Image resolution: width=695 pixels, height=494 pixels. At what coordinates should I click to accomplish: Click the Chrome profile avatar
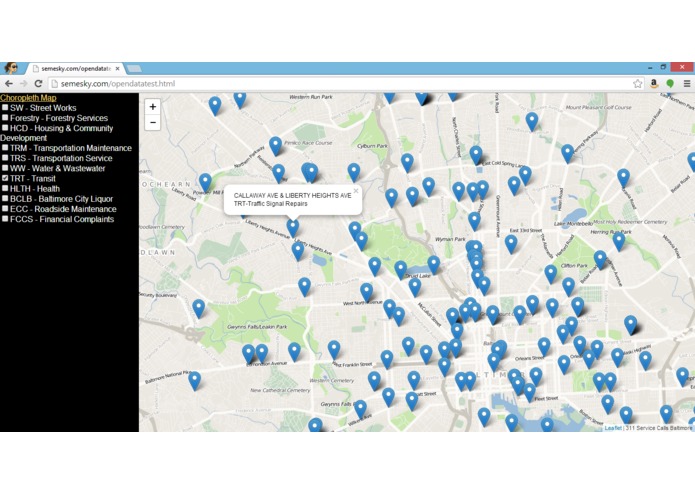(11, 68)
